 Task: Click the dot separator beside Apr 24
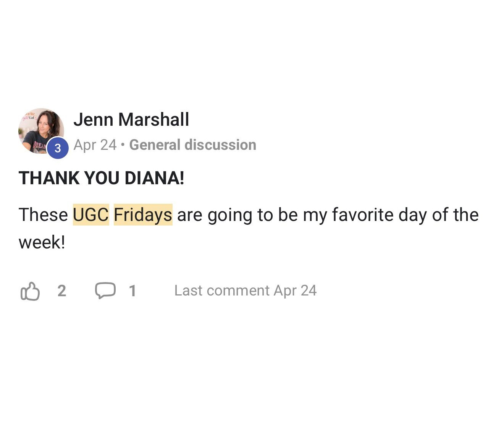pyautogui.click(x=123, y=145)
